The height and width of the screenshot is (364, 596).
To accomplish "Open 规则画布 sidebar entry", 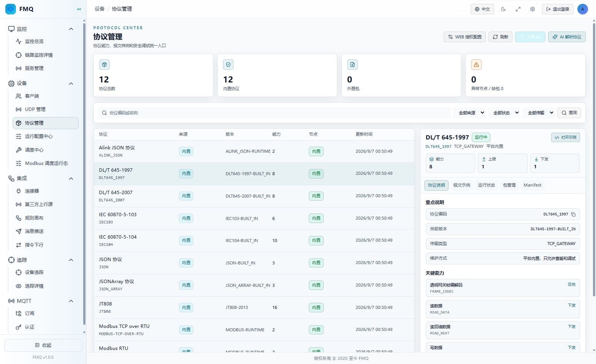I will click(46, 218).
